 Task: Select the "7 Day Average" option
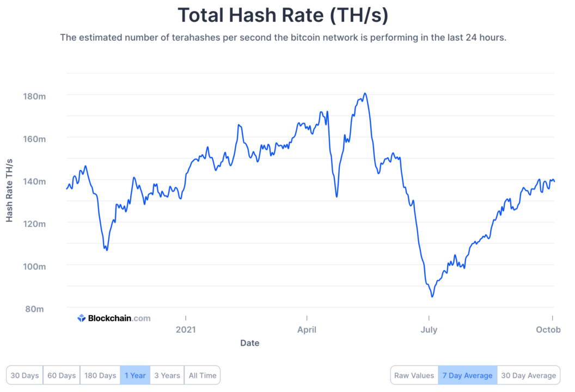pos(467,375)
